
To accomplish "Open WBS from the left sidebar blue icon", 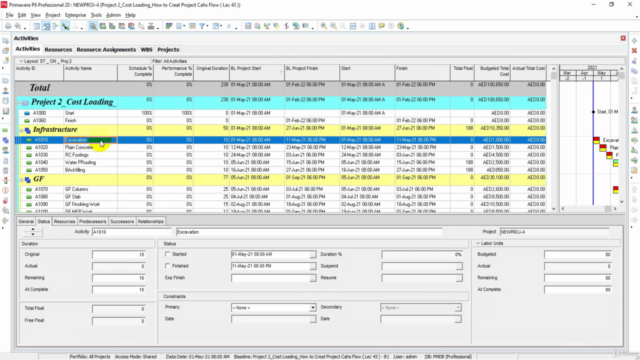I will [5, 140].
